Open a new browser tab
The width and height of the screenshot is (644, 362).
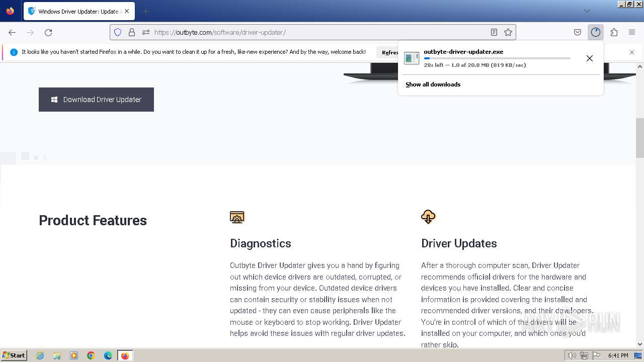coord(145,11)
